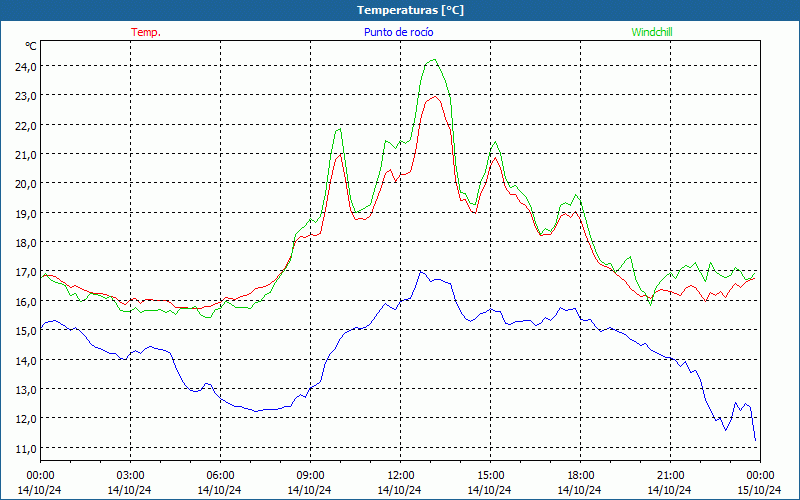The image size is (800, 500).
Task: Click the 15,0 y-axis value
Action: pyautogui.click(x=24, y=331)
